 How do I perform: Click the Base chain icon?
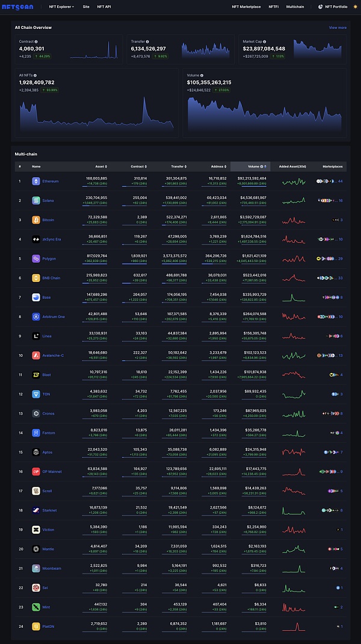click(36, 298)
